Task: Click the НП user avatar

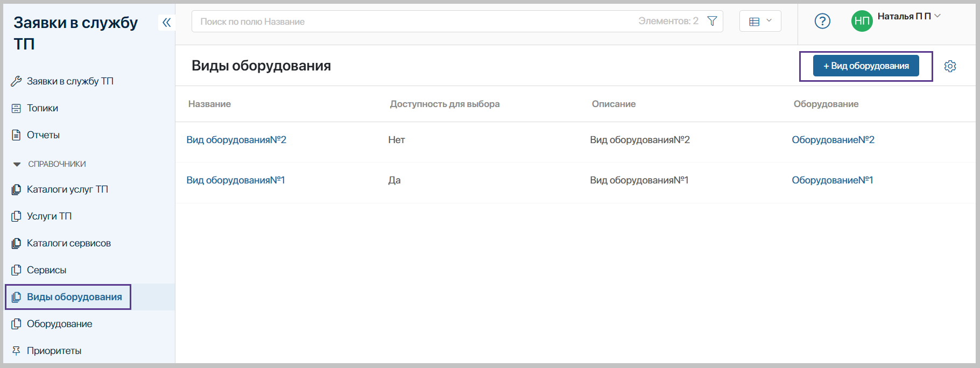Action: point(862,22)
